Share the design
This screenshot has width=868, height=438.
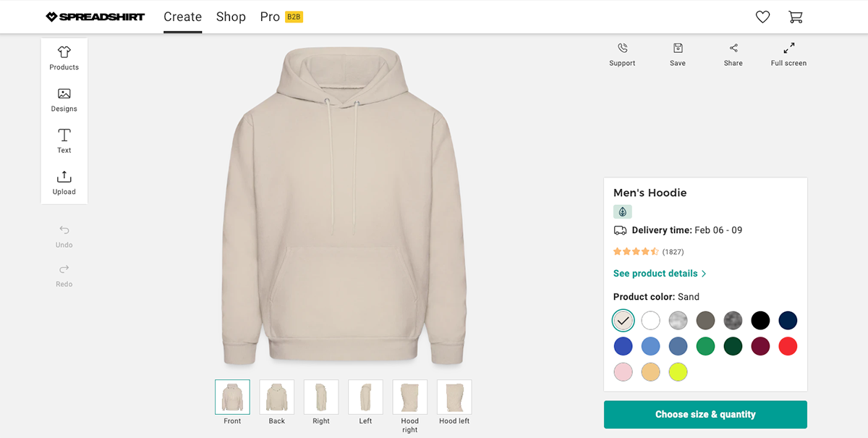click(x=733, y=49)
